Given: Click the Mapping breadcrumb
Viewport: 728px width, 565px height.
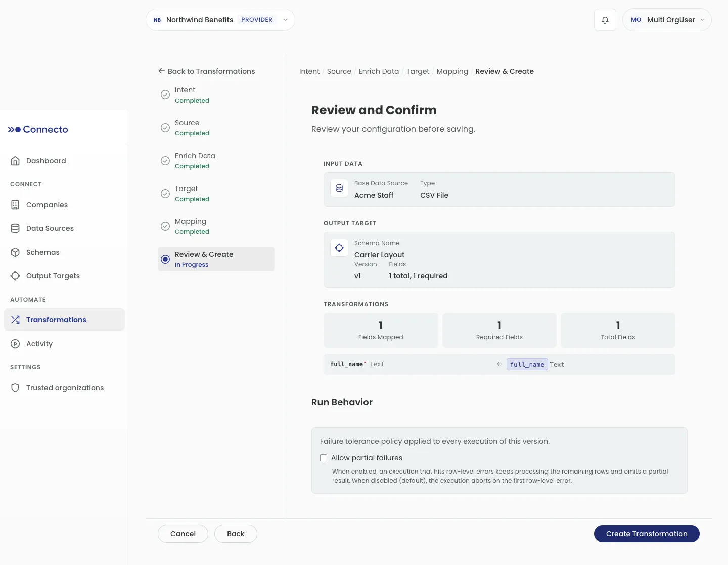Looking at the screenshot, I should (452, 71).
